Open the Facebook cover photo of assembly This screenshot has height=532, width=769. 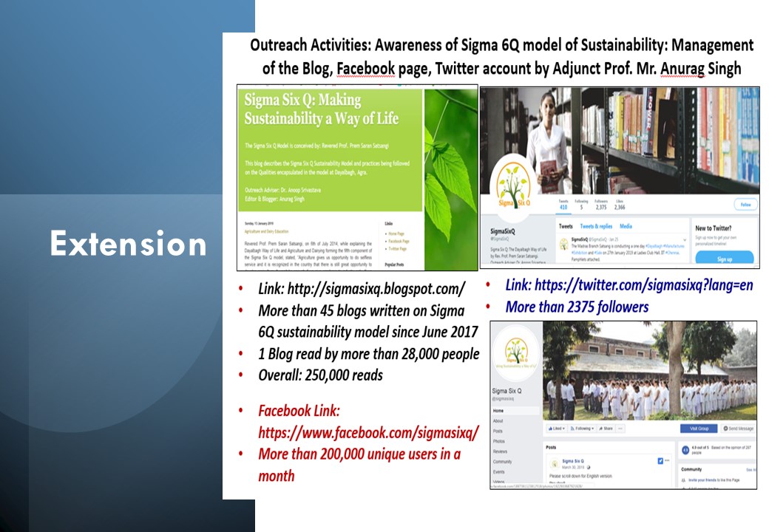[x=649, y=372]
